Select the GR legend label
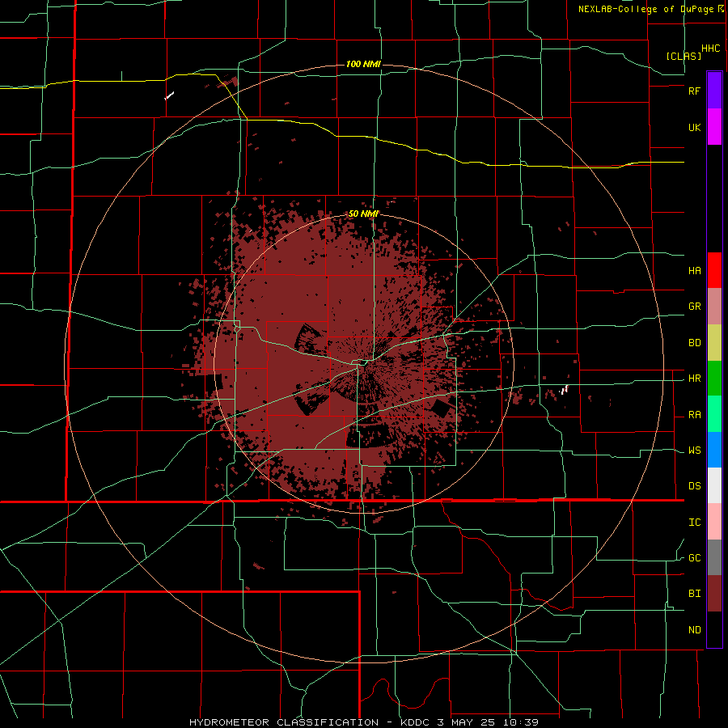The width and height of the screenshot is (728, 728). [x=694, y=307]
